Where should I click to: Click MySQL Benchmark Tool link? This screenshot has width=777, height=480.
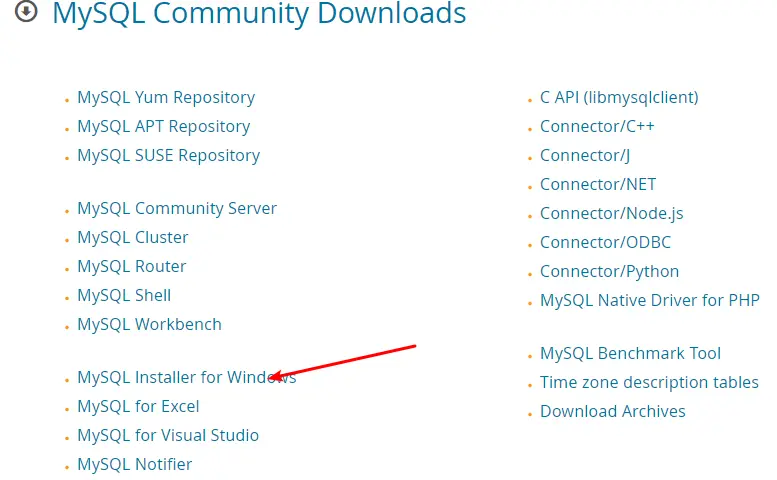[630, 353]
